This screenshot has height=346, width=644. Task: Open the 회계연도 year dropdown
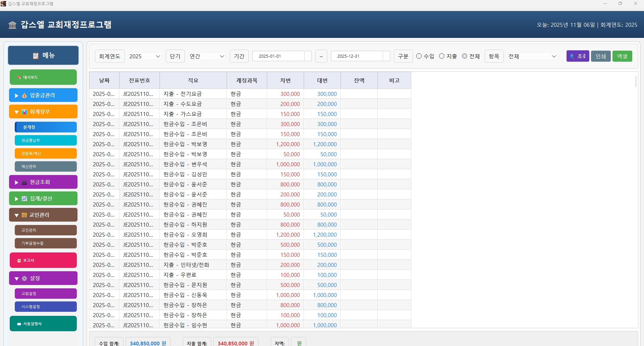(144, 56)
